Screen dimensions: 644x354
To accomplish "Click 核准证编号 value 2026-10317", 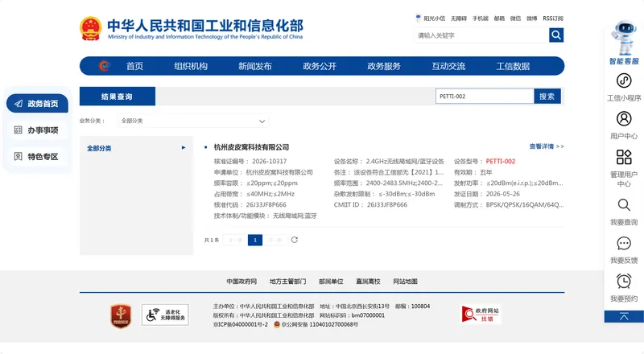I will tap(270, 162).
